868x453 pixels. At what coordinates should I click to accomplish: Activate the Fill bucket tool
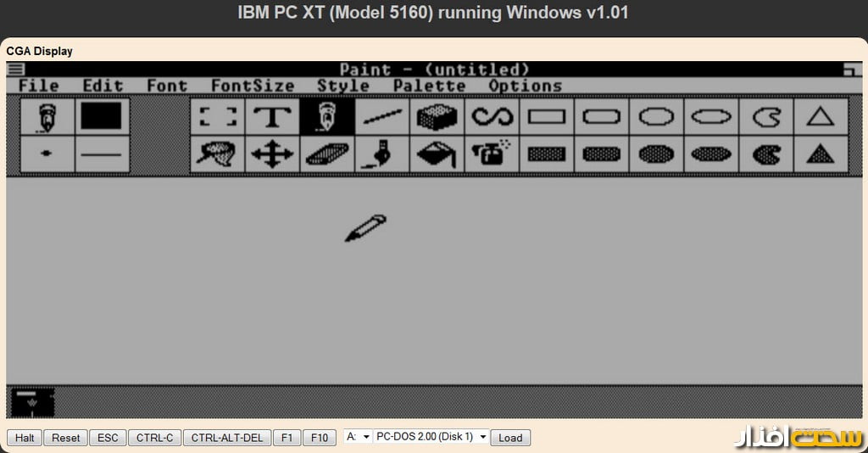(437, 154)
